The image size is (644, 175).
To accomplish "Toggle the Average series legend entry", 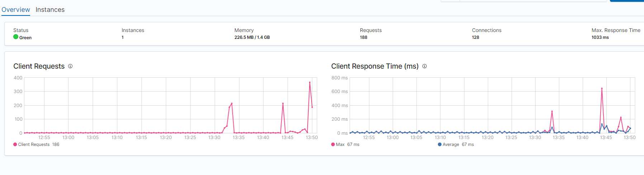I will tap(456, 144).
